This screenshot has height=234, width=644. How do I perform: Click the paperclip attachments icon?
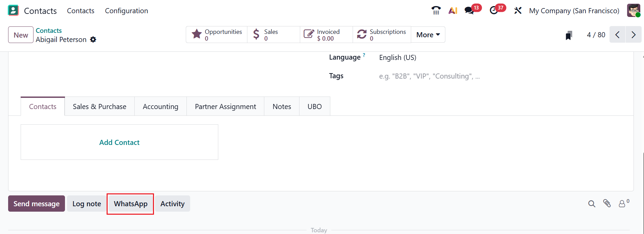coord(607,204)
